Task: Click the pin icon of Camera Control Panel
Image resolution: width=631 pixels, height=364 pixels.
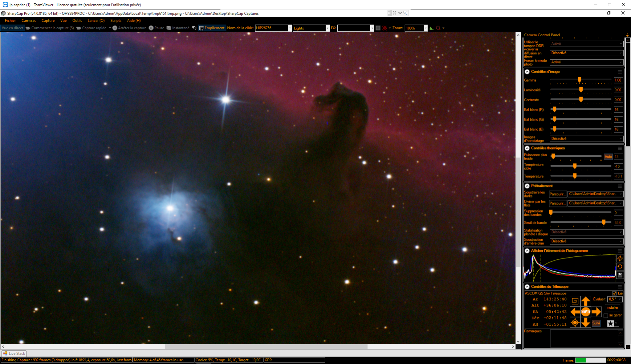Action: tap(627, 35)
